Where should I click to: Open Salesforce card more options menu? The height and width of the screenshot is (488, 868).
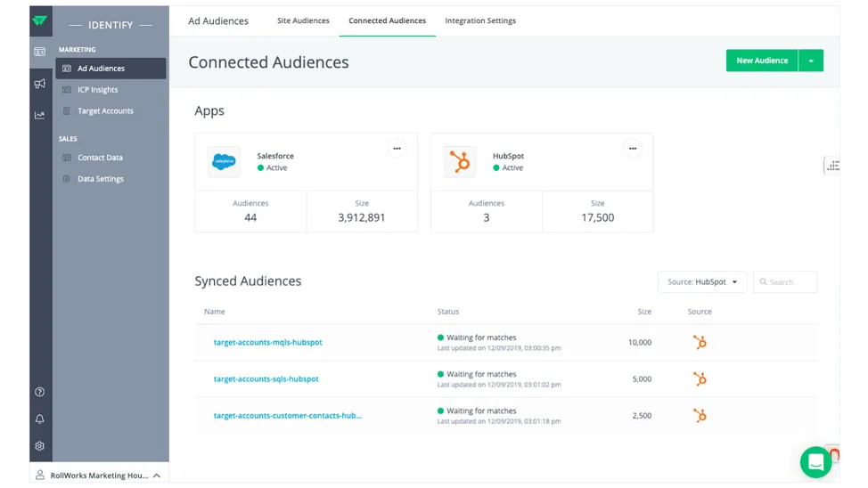(397, 149)
